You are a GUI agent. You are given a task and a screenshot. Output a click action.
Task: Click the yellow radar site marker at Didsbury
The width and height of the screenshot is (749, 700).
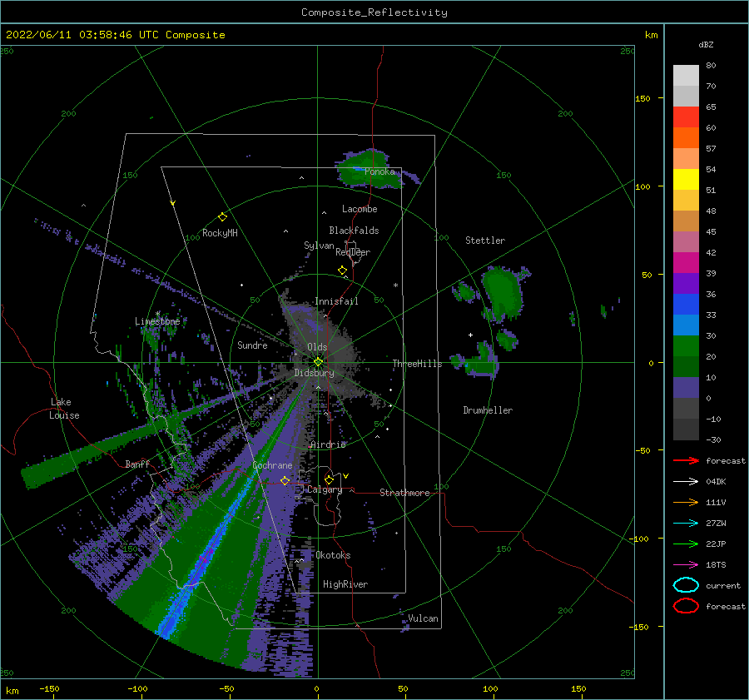coord(318,362)
